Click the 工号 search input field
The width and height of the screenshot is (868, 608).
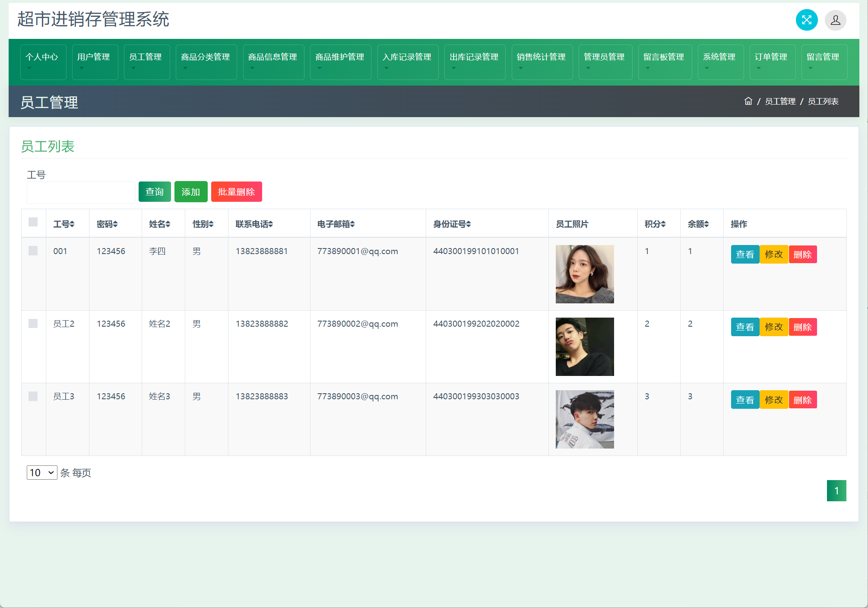81,193
